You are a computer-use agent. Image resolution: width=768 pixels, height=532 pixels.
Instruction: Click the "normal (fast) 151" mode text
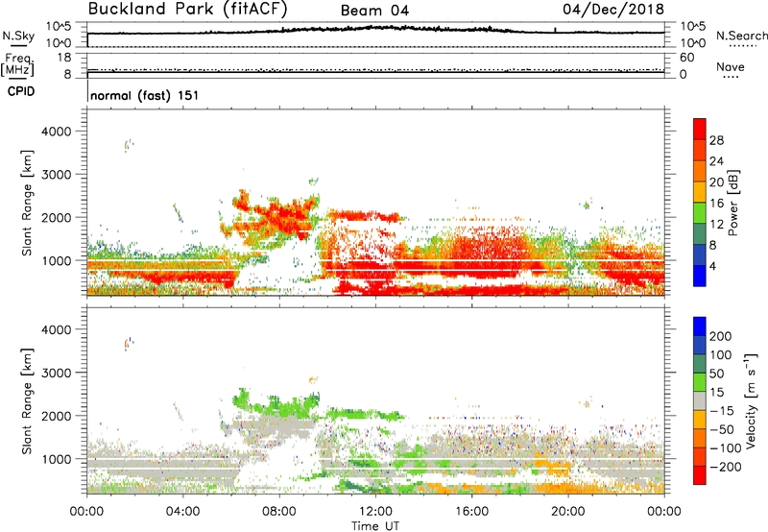pos(145,95)
